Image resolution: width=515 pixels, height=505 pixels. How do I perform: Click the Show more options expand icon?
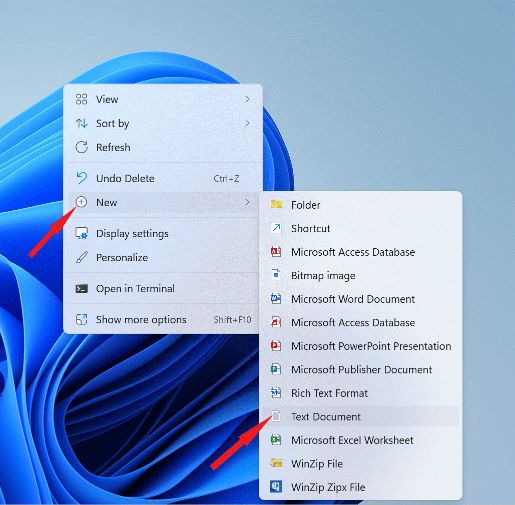point(81,319)
